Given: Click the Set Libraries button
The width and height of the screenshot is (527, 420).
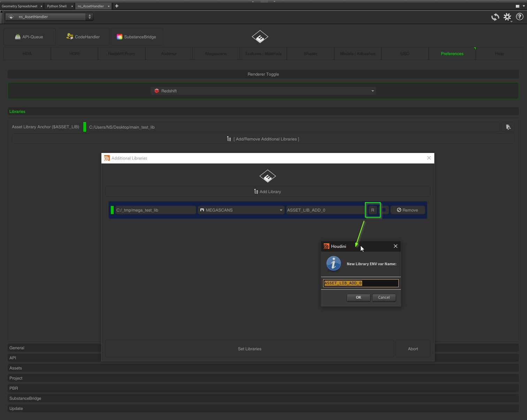Looking at the screenshot, I should [250, 349].
